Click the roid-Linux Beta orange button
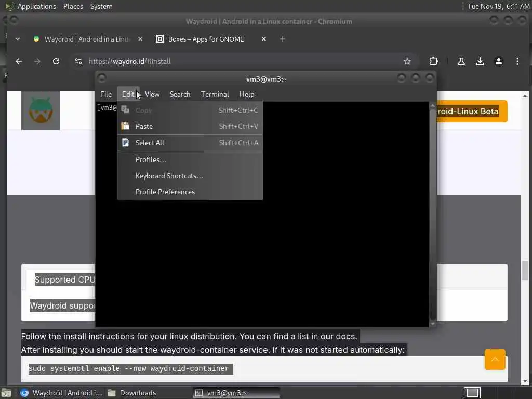The image size is (532, 399). click(472, 111)
